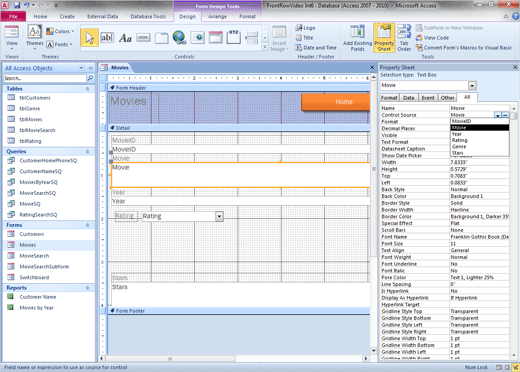Switch to Create ribbon tab
The width and height of the screenshot is (520, 372).
coord(67,16)
